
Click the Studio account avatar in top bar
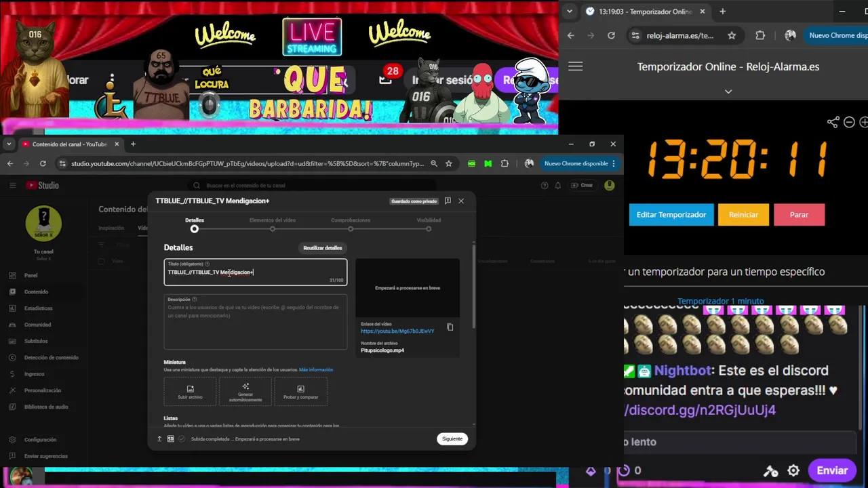pyautogui.click(x=610, y=185)
